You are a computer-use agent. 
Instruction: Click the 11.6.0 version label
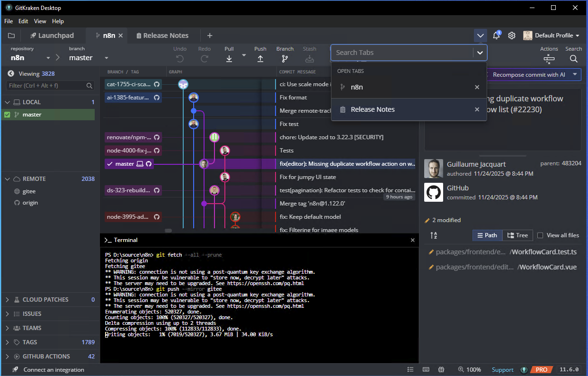point(569,370)
